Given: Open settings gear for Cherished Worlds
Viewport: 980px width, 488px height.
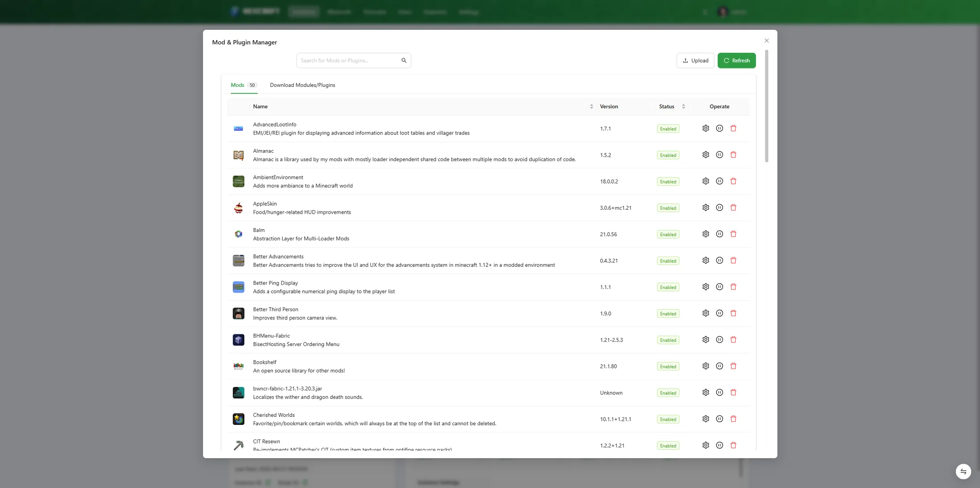Looking at the screenshot, I should [706, 419].
